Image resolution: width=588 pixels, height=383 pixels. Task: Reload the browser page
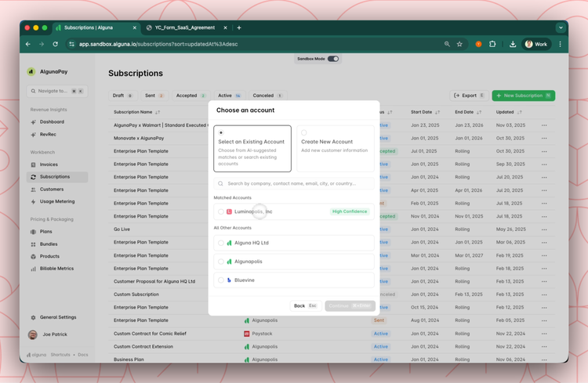tap(55, 44)
